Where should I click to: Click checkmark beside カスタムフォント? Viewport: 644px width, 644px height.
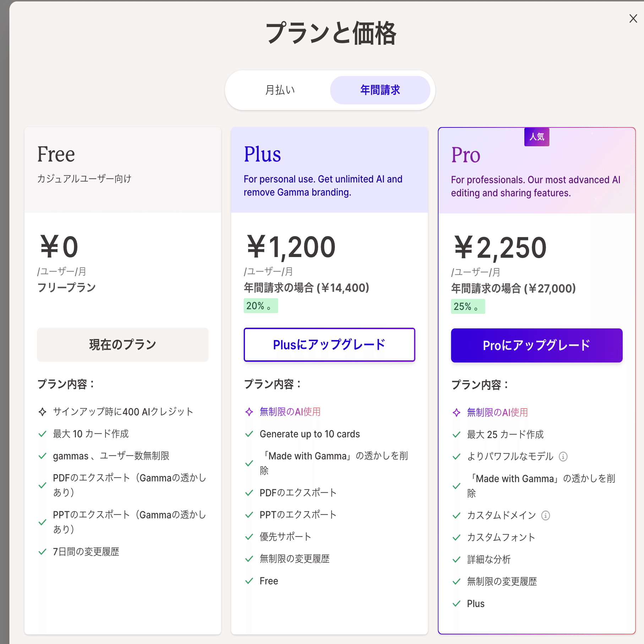pos(457,537)
